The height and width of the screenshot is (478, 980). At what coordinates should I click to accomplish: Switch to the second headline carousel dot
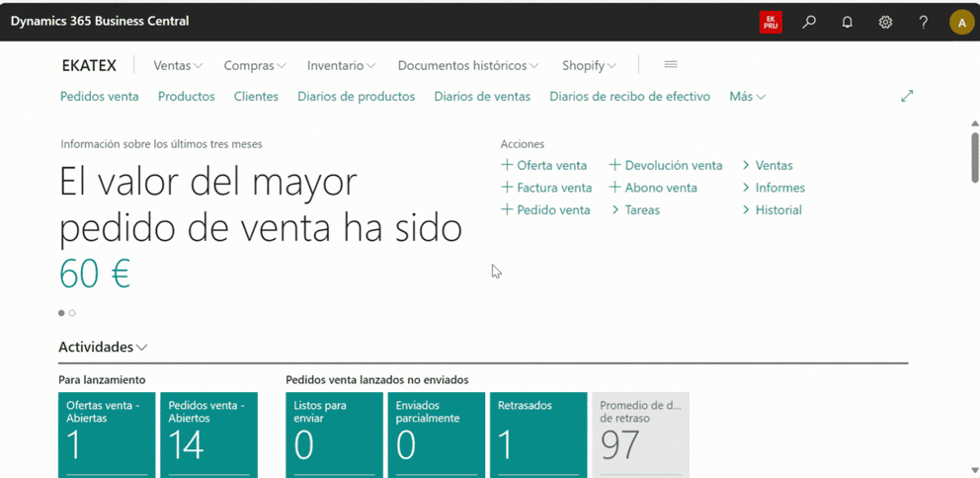coord(72,313)
